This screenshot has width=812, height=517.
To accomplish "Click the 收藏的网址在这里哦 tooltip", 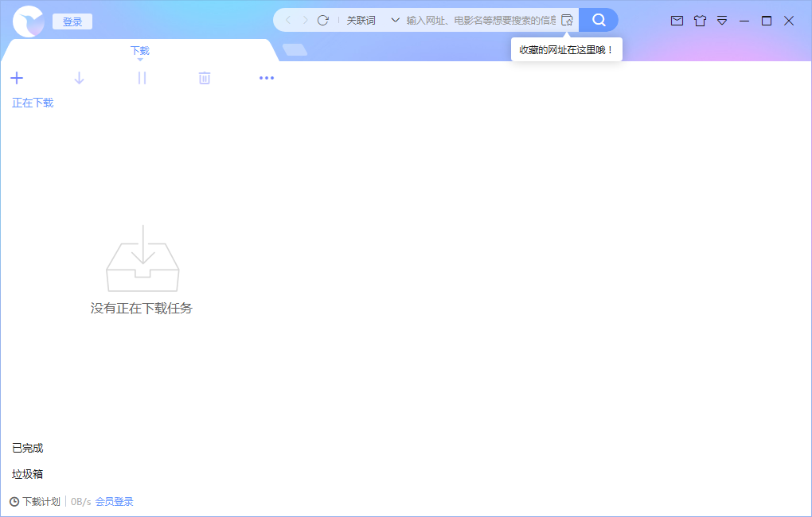I will coord(567,49).
